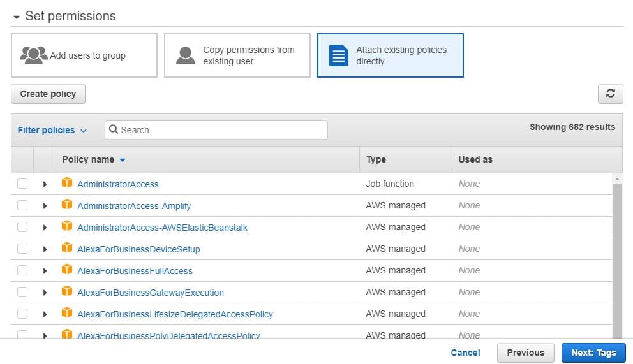The width and height of the screenshot is (633, 364).
Task: Click the orange box icon beside AdministratorAccess
Action: point(67,184)
